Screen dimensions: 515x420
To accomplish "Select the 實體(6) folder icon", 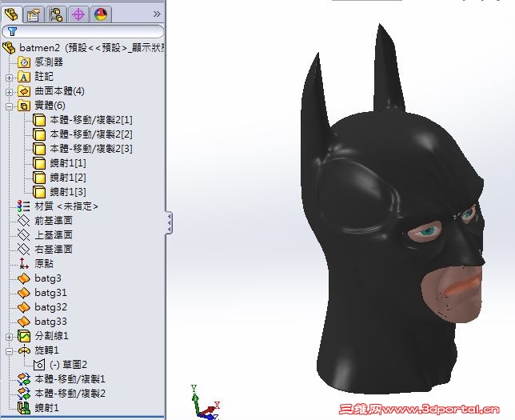I will click(x=24, y=106).
